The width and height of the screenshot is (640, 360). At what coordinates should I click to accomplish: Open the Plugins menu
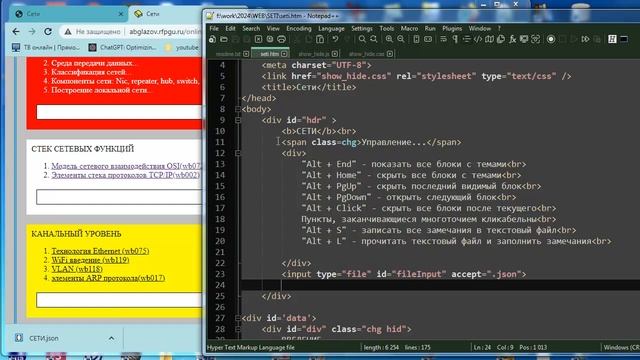pyautogui.click(x=452, y=29)
